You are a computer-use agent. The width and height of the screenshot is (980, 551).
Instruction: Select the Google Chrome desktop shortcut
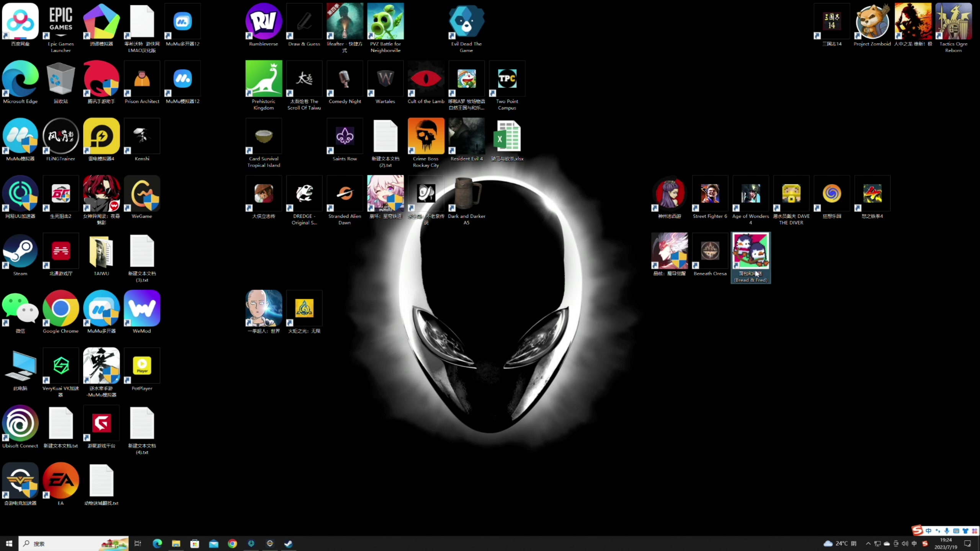click(61, 312)
